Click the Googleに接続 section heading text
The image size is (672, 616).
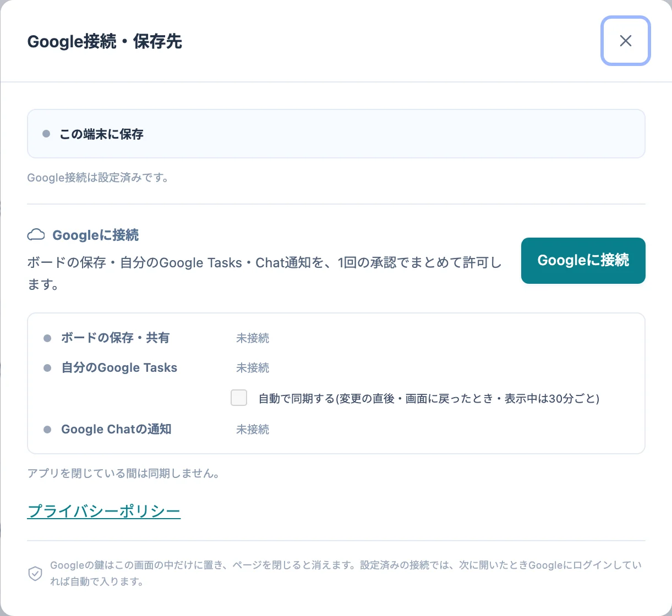(x=96, y=235)
